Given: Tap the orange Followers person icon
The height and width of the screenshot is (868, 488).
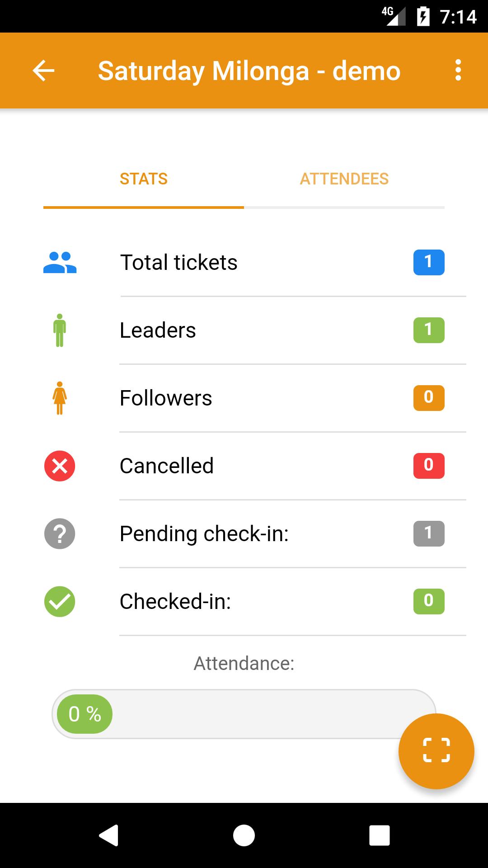Looking at the screenshot, I should click(60, 398).
